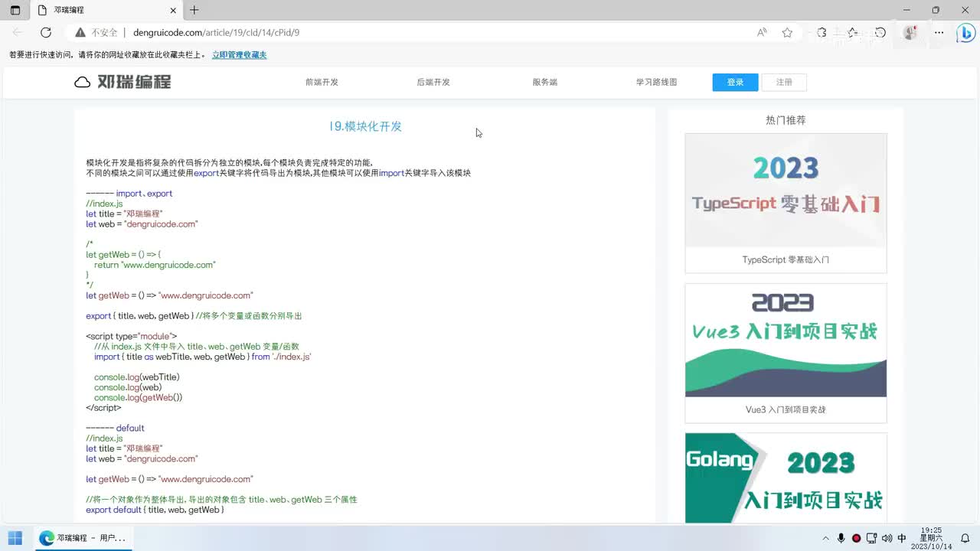This screenshot has height=551, width=980.
Task: Click Vue3 入门到项目实战 caption link
Action: pyautogui.click(x=786, y=409)
